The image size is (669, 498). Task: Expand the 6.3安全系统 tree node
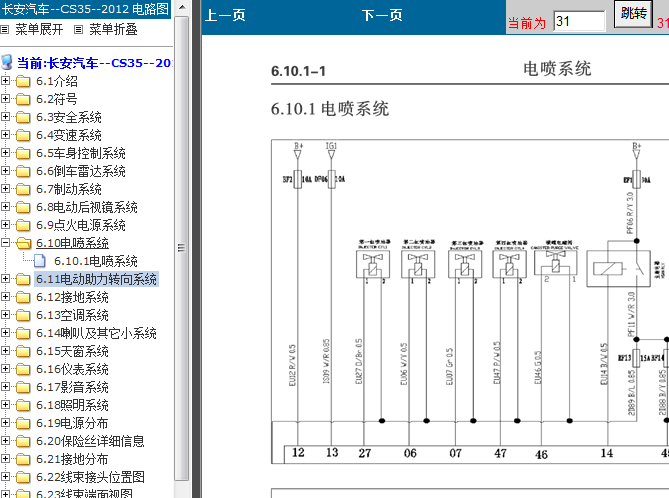tap(6, 116)
